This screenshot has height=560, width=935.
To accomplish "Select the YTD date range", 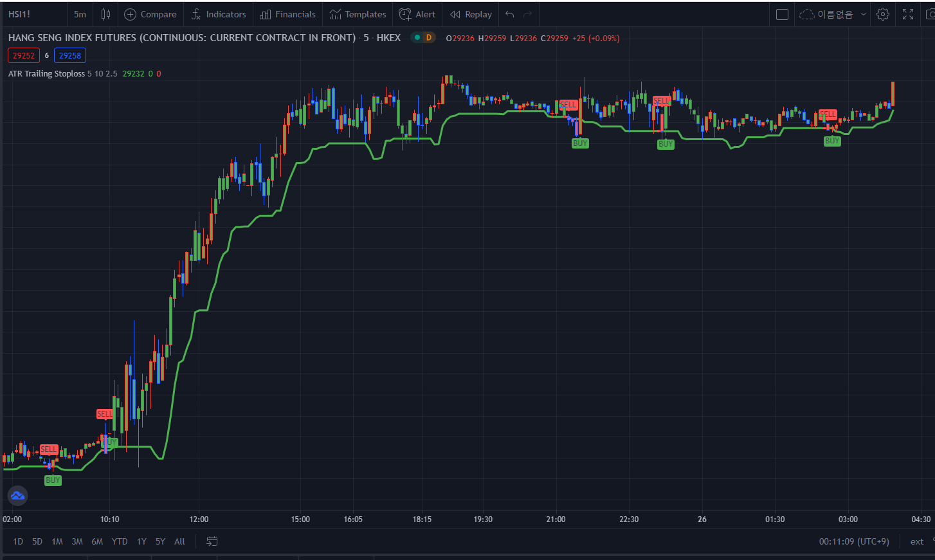I will click(x=119, y=541).
